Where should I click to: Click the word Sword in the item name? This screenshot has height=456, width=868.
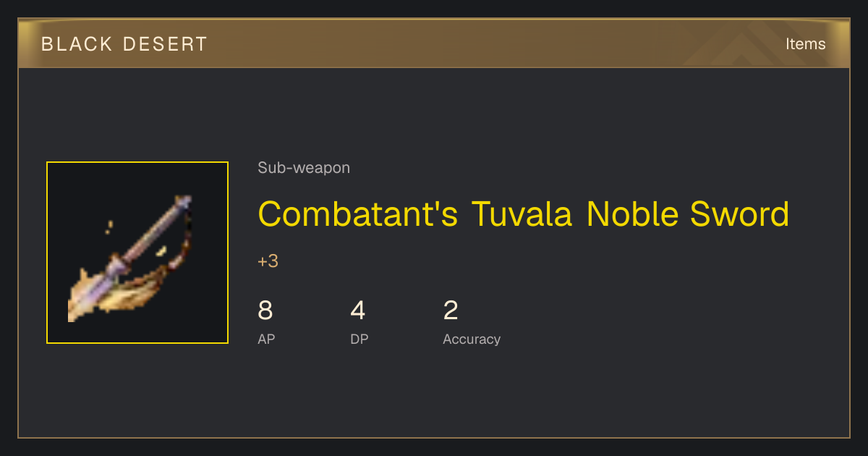point(739,214)
